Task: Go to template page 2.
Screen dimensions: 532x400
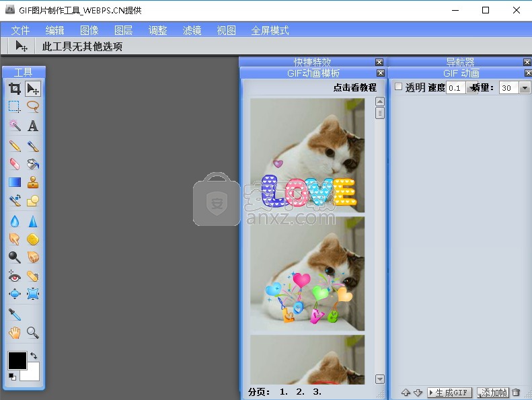Action: (x=300, y=392)
